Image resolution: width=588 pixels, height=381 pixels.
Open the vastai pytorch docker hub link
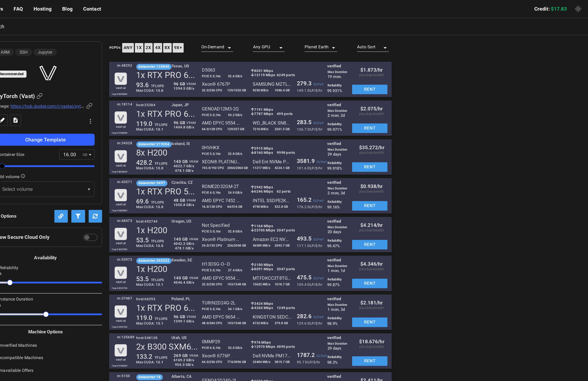pos(47,106)
